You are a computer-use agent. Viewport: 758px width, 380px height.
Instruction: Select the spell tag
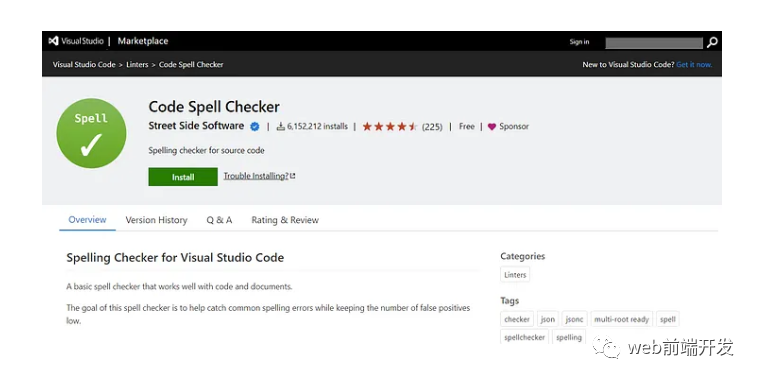pos(668,319)
